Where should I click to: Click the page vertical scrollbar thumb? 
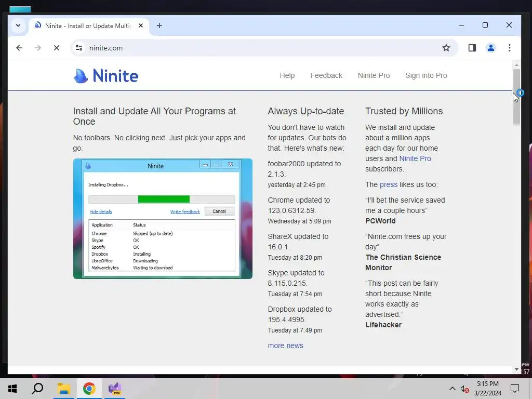point(516,97)
